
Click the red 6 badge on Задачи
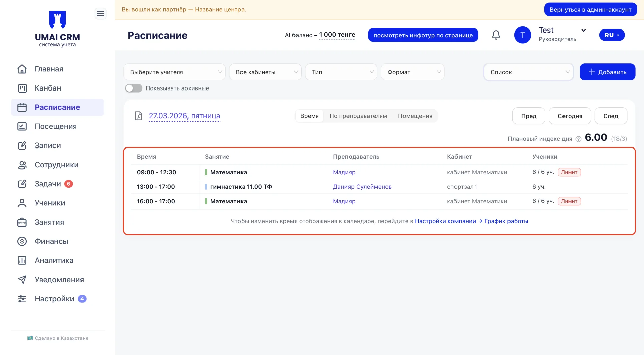tap(69, 184)
